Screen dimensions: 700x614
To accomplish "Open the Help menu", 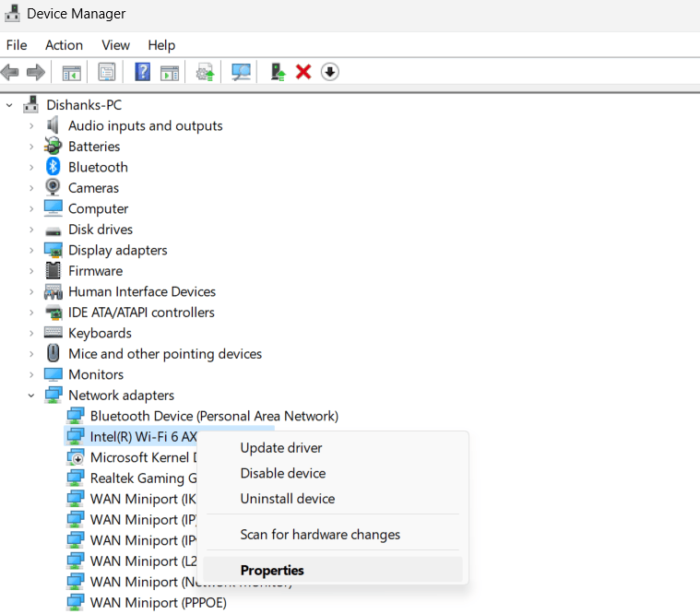I will pyautogui.click(x=161, y=45).
